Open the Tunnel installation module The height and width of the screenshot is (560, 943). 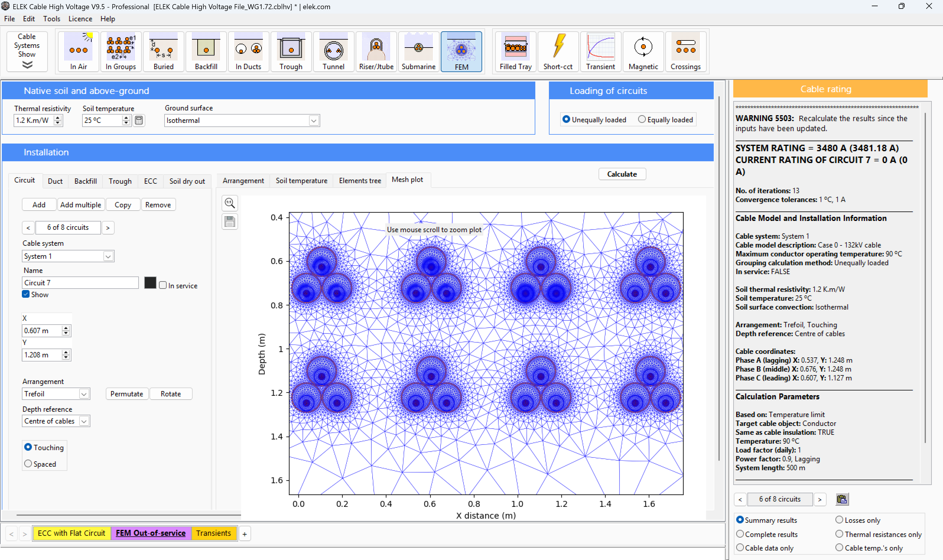click(334, 51)
